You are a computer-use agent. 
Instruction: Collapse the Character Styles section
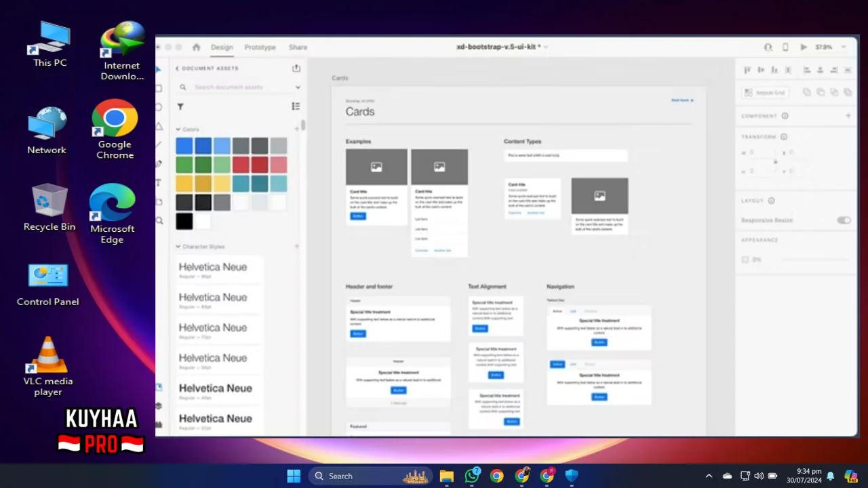(x=178, y=247)
